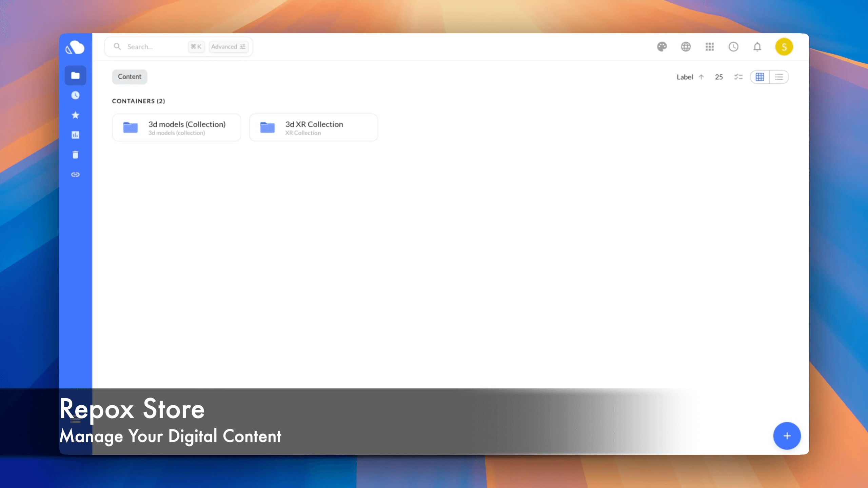
Task: Expand Advanced search options
Action: (x=229, y=47)
